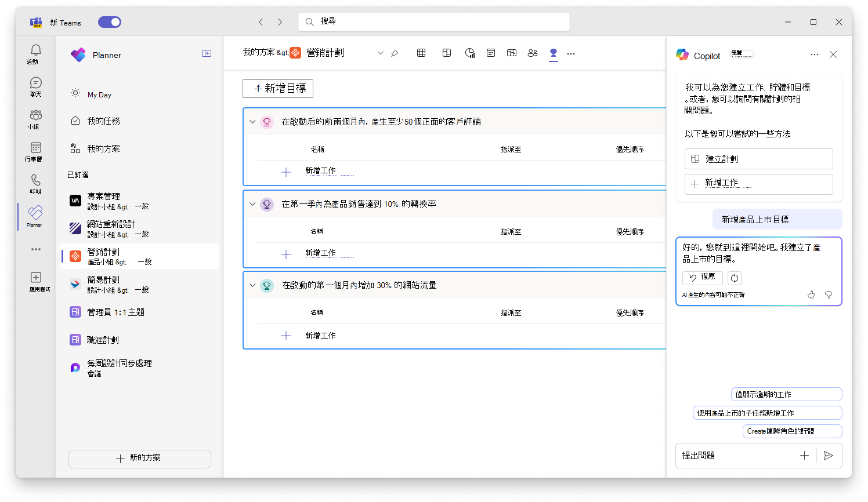Screen dimensions: 868x502
Task: Open the schedule view icon in toolbar
Action: coord(491,53)
